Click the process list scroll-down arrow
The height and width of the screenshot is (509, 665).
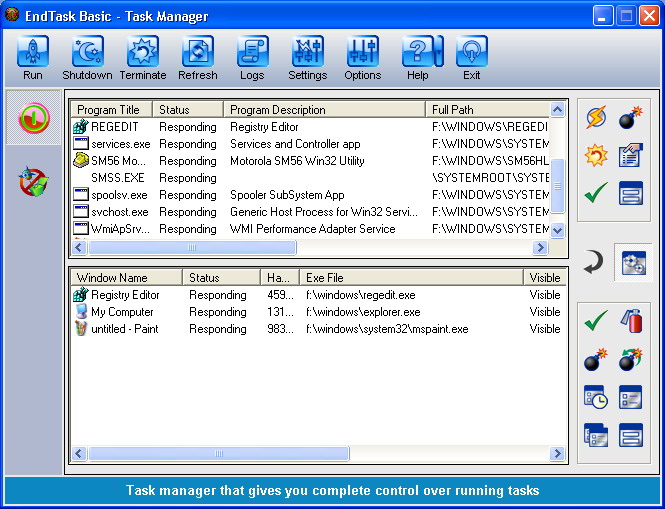(x=557, y=230)
